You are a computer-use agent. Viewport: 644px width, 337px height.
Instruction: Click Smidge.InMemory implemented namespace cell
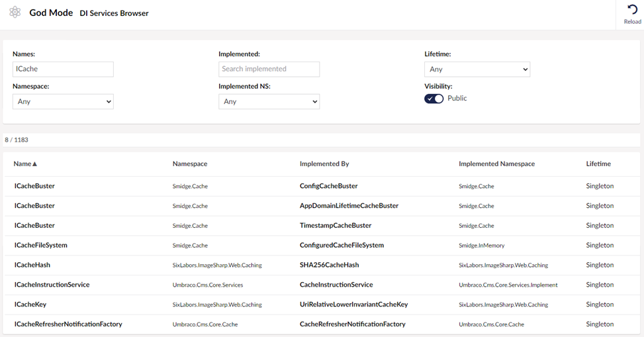click(481, 246)
